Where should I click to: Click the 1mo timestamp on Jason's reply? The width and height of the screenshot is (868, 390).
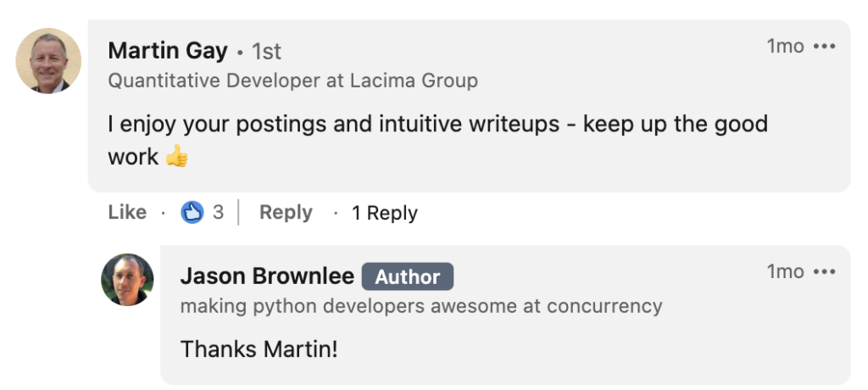tap(785, 272)
